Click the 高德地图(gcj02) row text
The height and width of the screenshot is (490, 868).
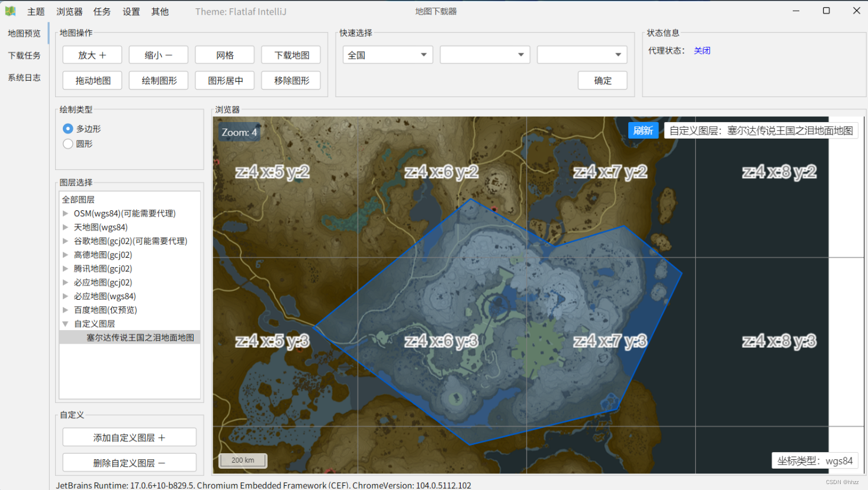[103, 255]
